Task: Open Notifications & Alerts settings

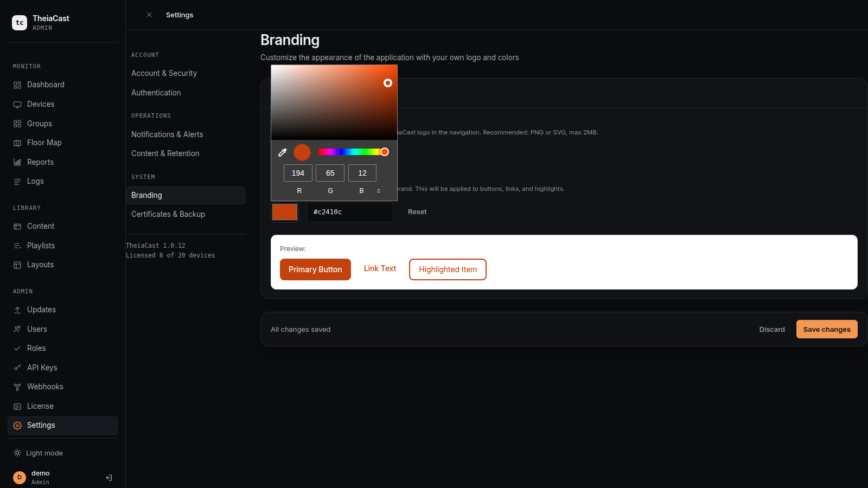Action: [186, 134]
